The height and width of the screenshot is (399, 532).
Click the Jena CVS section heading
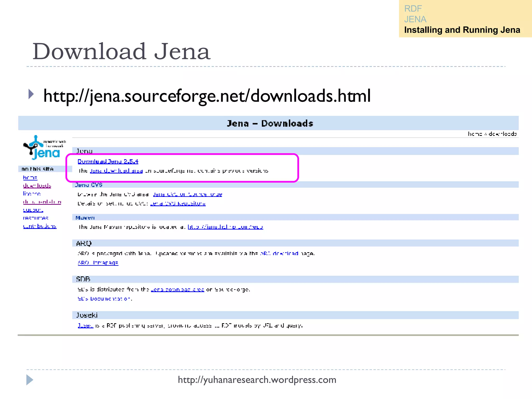point(89,185)
